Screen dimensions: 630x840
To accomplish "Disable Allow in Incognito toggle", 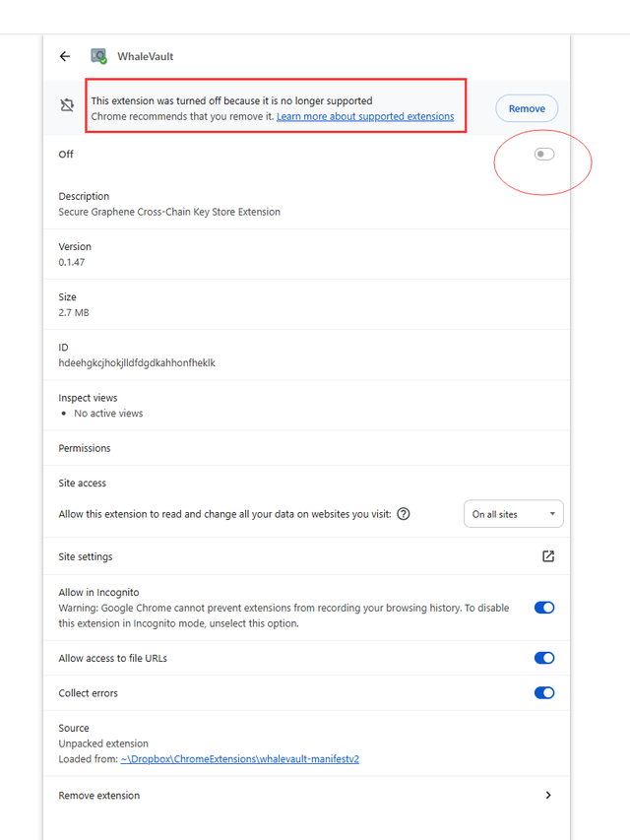I will [x=544, y=608].
